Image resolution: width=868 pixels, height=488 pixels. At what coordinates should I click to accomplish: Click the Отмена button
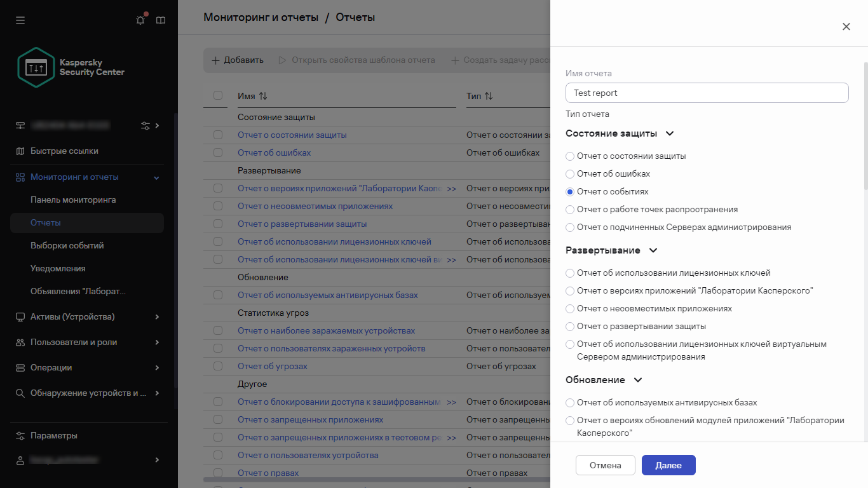(605, 465)
